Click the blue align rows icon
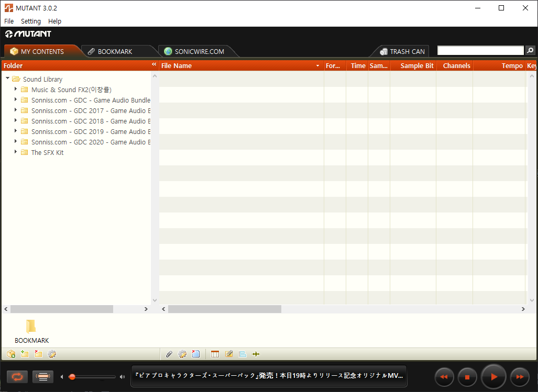The height and width of the screenshot is (392, 538). point(243,354)
